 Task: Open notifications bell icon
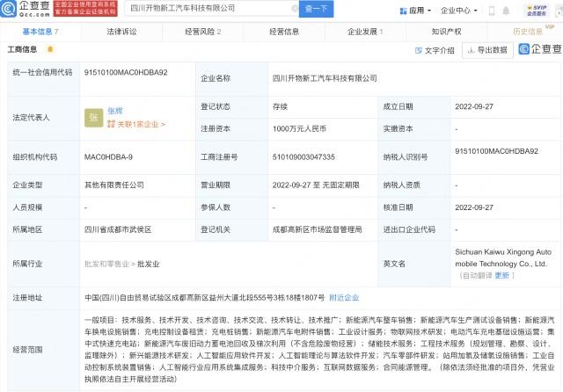pyautogui.click(x=506, y=11)
